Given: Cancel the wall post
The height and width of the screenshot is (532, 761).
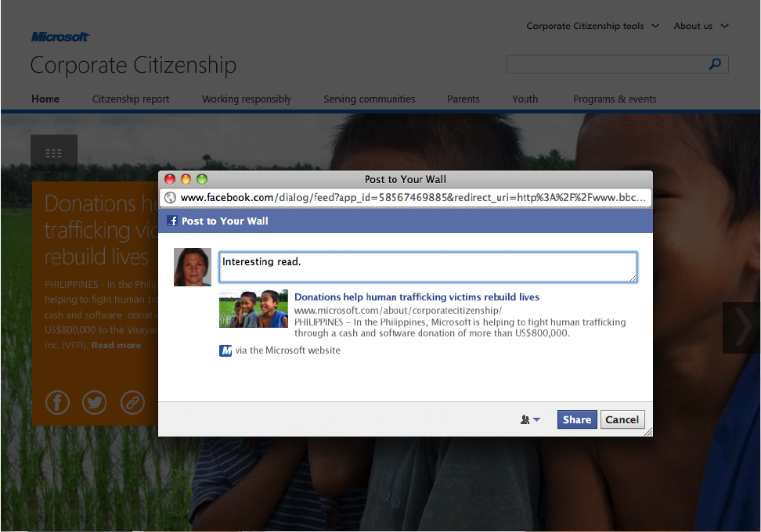Looking at the screenshot, I should pyautogui.click(x=622, y=419).
